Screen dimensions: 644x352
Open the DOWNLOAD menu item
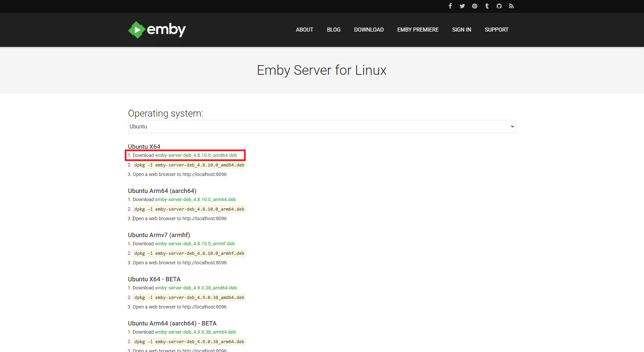click(369, 30)
